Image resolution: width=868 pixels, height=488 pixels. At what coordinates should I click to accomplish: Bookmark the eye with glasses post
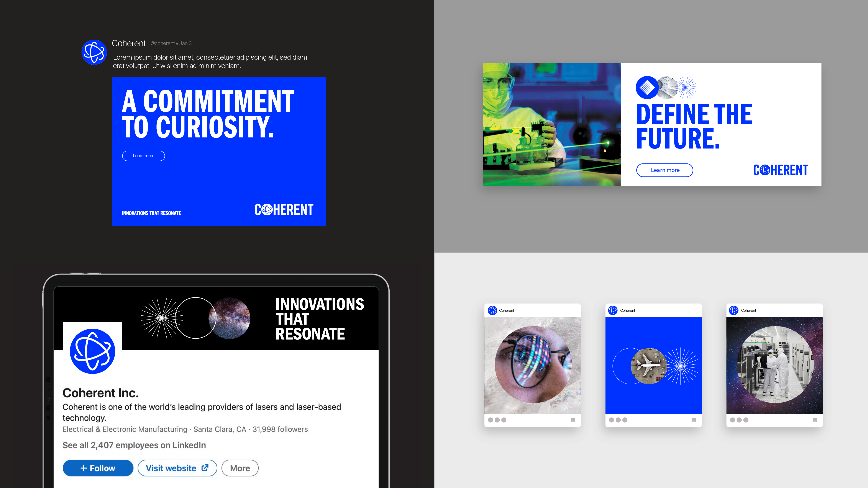[x=573, y=420]
